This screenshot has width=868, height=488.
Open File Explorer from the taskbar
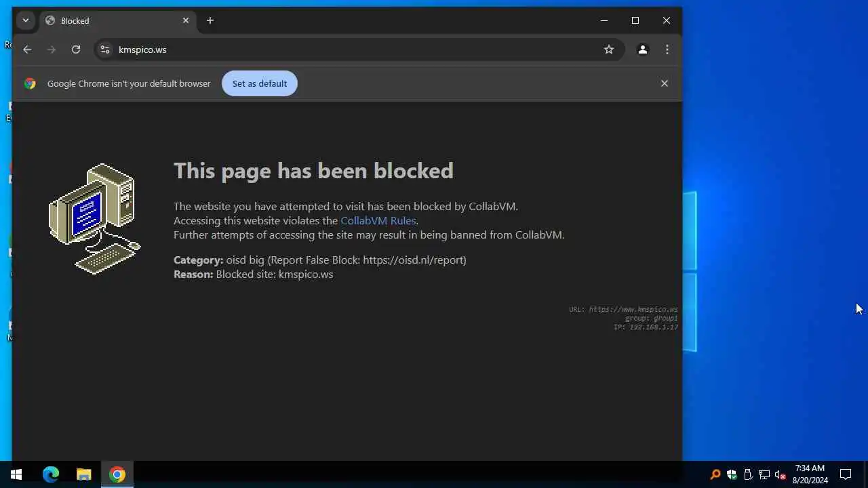pyautogui.click(x=84, y=474)
